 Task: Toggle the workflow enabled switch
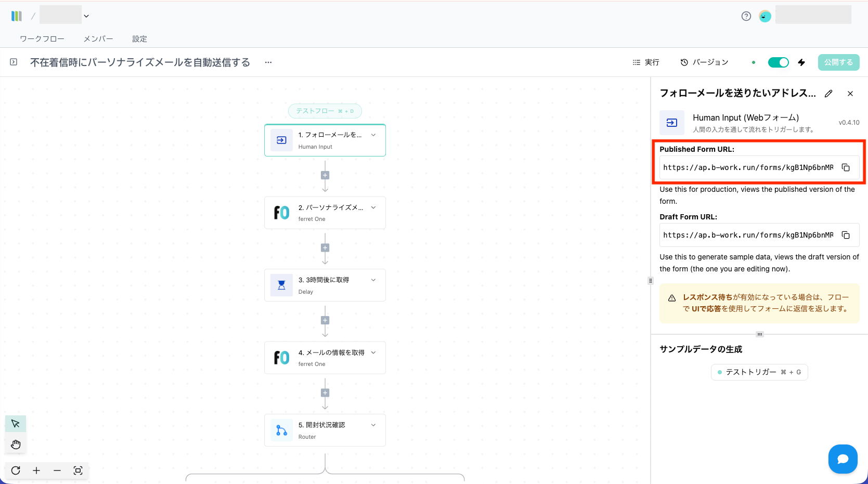(778, 62)
